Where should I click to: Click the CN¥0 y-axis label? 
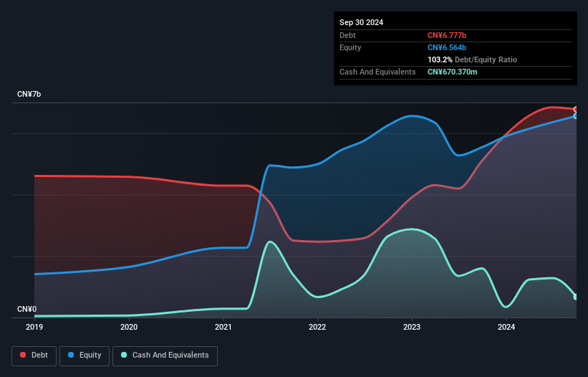27,309
